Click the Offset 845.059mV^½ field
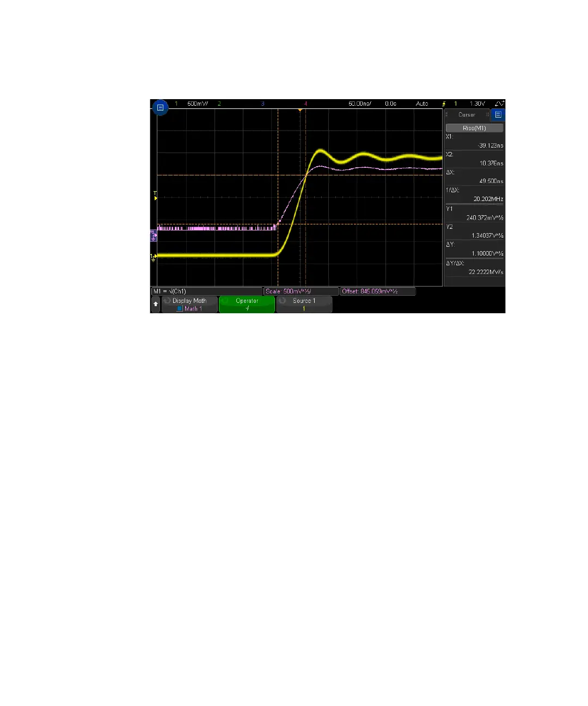The height and width of the screenshot is (706, 588). click(x=378, y=291)
